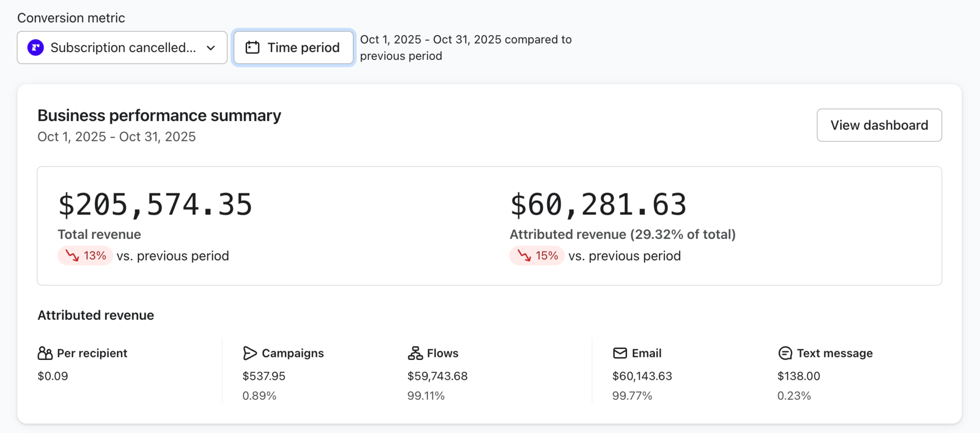Click the calendar icon in Time period
Viewport: 980px width, 433px height.
(x=253, y=47)
